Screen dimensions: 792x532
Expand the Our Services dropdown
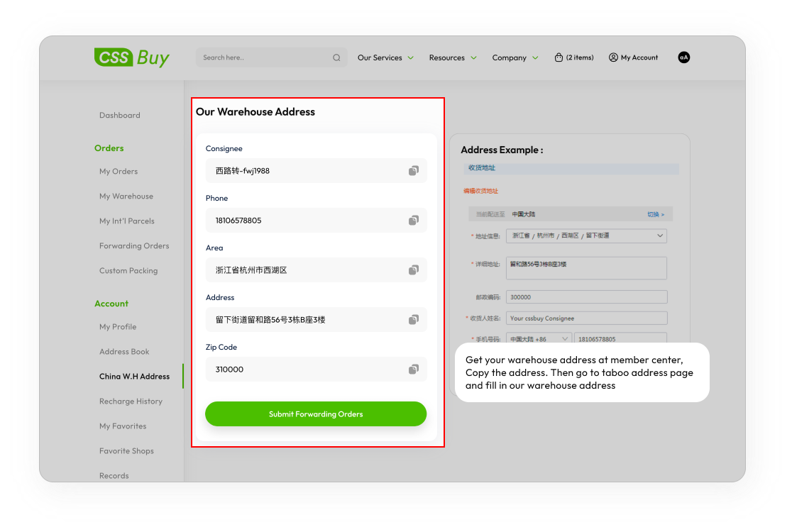(x=385, y=57)
